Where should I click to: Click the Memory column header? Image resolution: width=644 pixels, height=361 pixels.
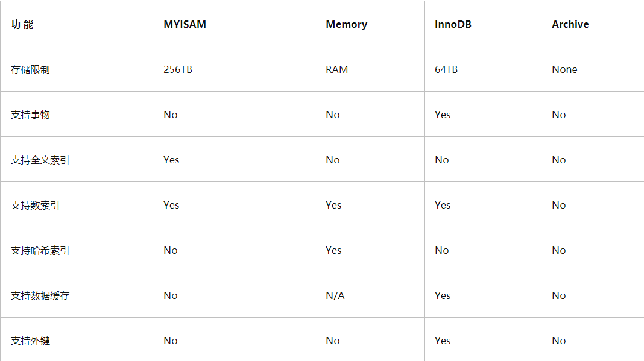click(x=346, y=24)
